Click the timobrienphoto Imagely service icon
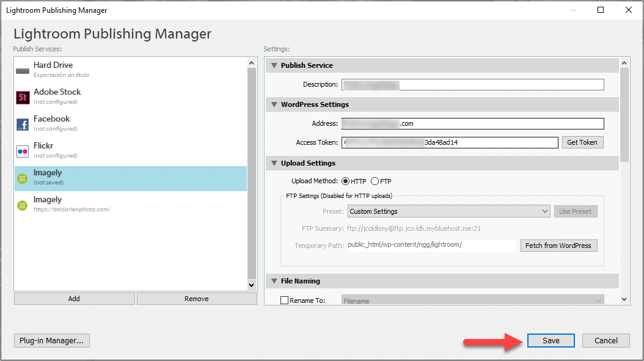The height and width of the screenshot is (361, 644). tap(22, 205)
